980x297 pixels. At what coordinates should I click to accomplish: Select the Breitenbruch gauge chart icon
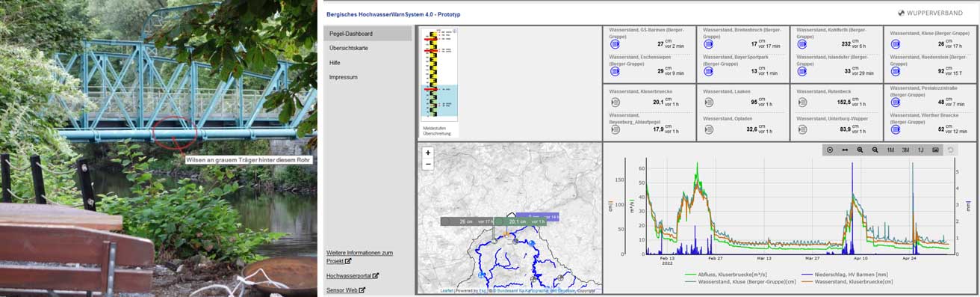tap(708, 44)
